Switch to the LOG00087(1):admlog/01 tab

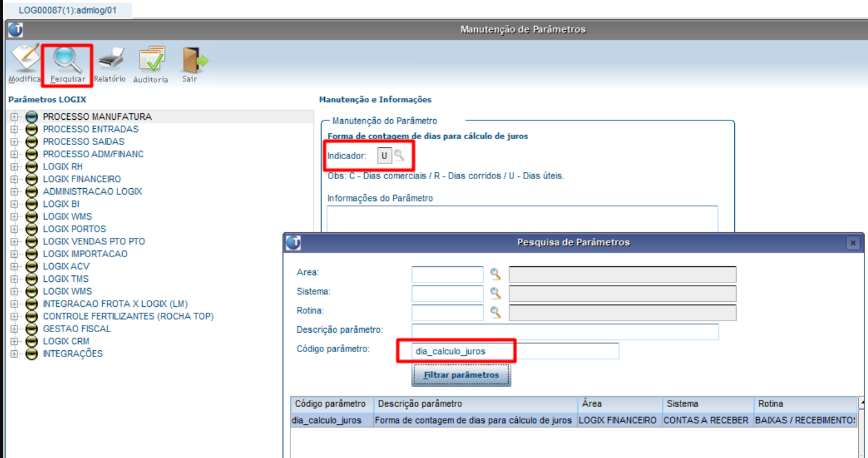click(68, 10)
